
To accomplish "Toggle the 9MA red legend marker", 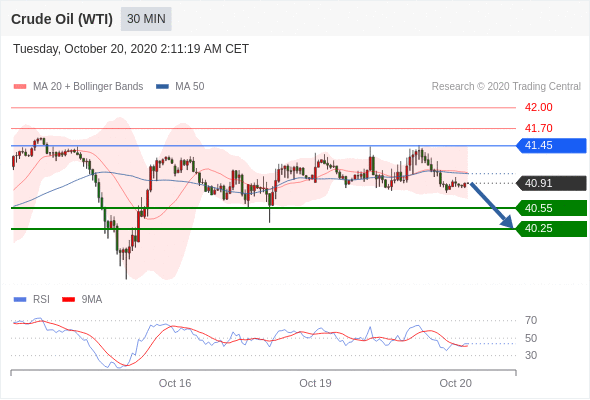I will (x=68, y=300).
